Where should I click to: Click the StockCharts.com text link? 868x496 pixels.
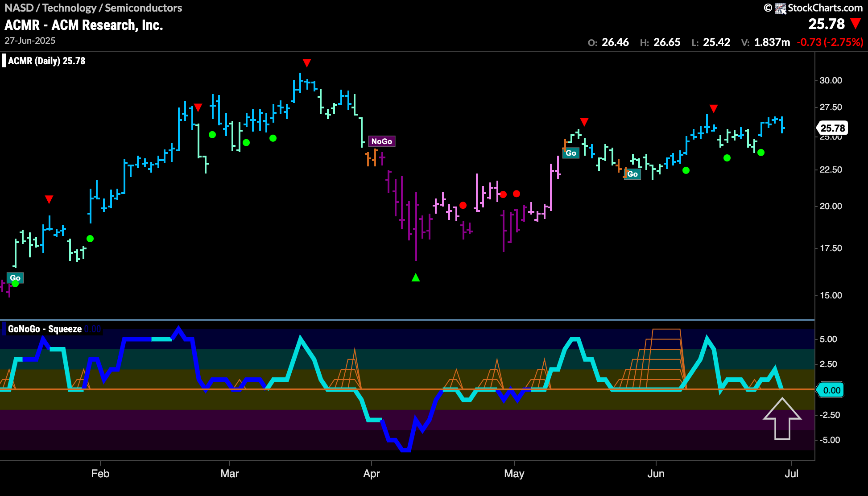[825, 8]
